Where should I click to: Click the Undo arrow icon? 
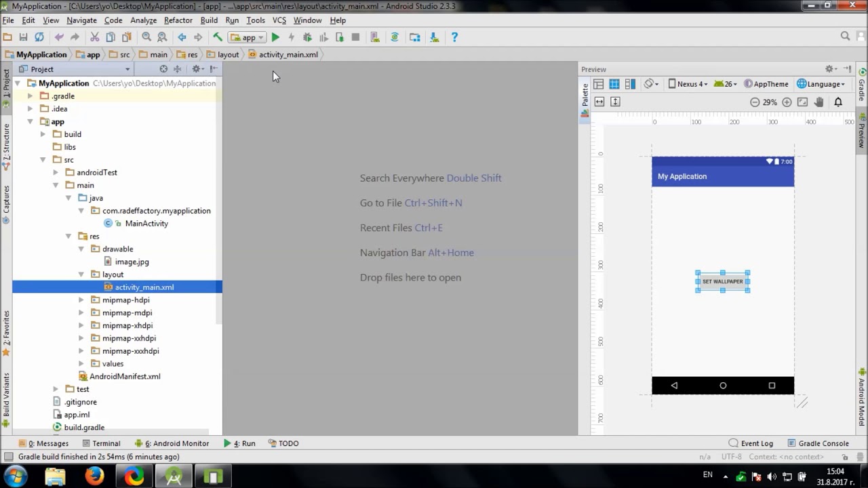click(59, 37)
